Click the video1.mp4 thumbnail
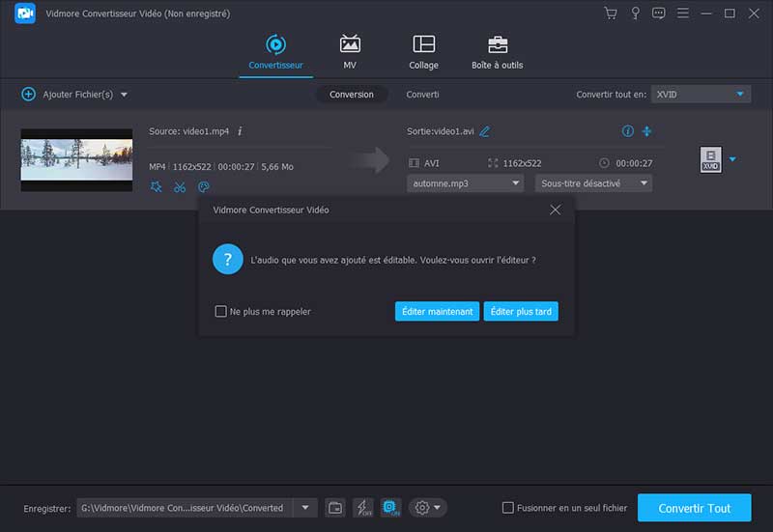This screenshot has height=532, width=773. pos(76,159)
